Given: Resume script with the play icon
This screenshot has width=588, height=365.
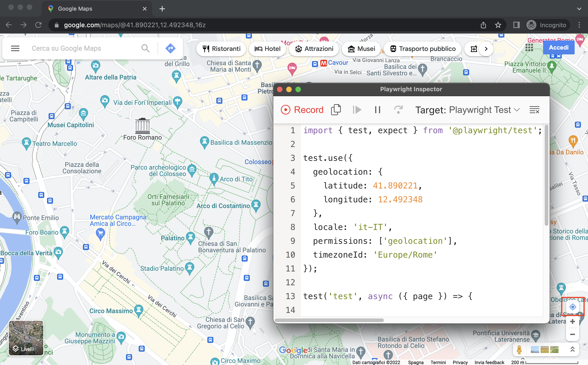Looking at the screenshot, I should [x=357, y=110].
